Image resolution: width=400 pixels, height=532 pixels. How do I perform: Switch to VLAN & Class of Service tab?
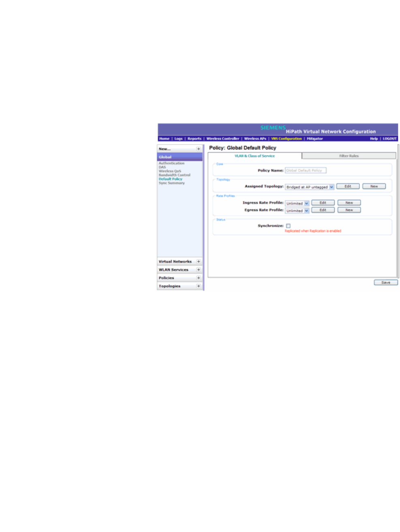point(255,156)
